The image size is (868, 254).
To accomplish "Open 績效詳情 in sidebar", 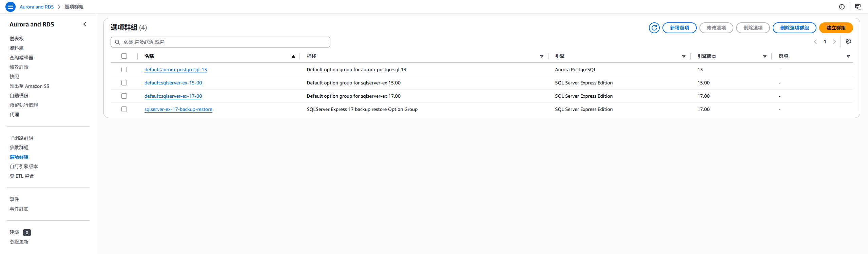I will coord(19,67).
